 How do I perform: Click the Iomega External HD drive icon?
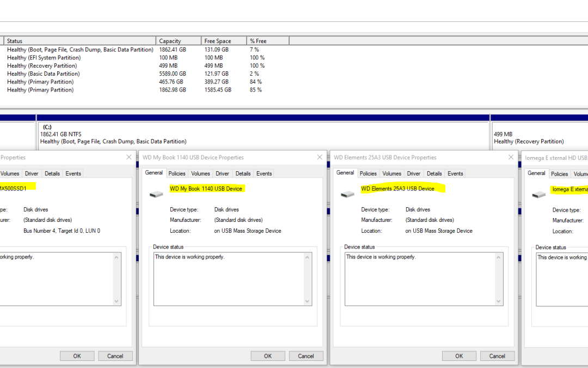pyautogui.click(x=538, y=195)
